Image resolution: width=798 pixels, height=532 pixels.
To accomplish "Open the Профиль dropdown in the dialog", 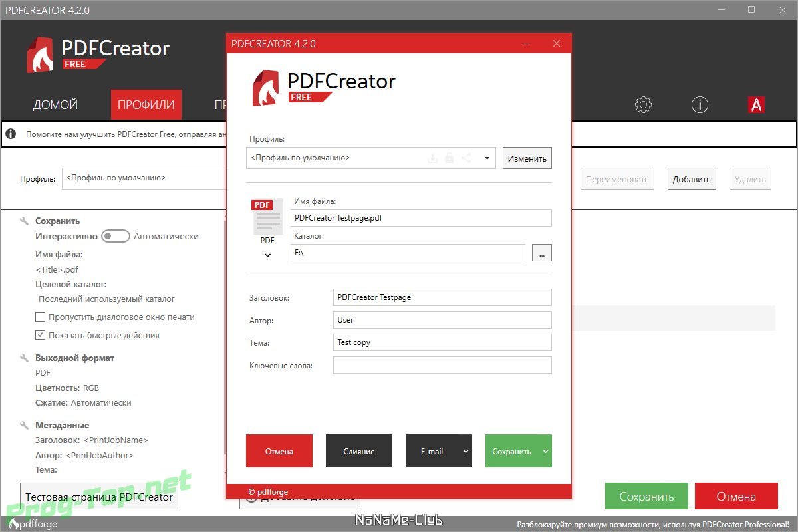I will (x=487, y=158).
